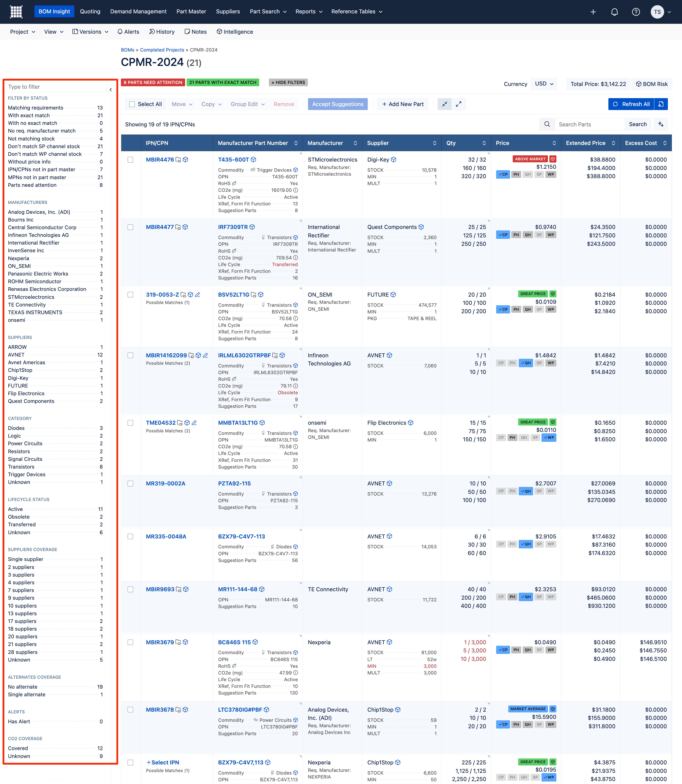The width and height of the screenshot is (682, 784).
Task: Click the red above market icon for T435-600T
Action: click(553, 159)
